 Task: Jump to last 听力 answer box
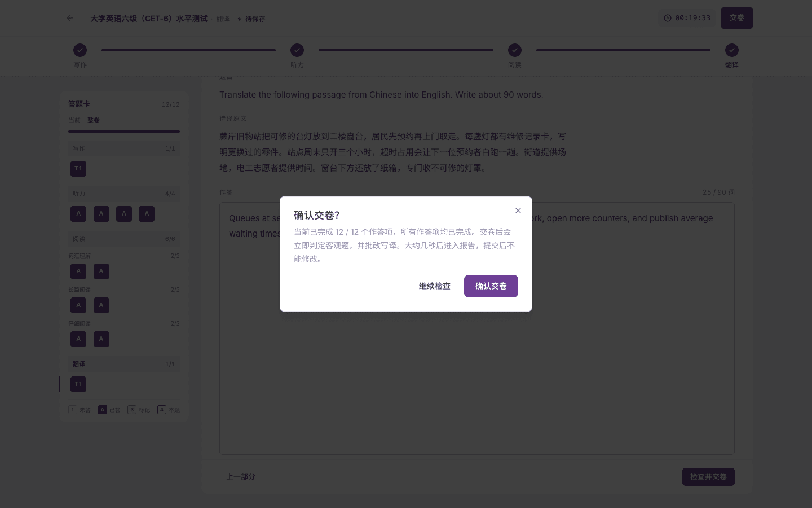point(147,214)
